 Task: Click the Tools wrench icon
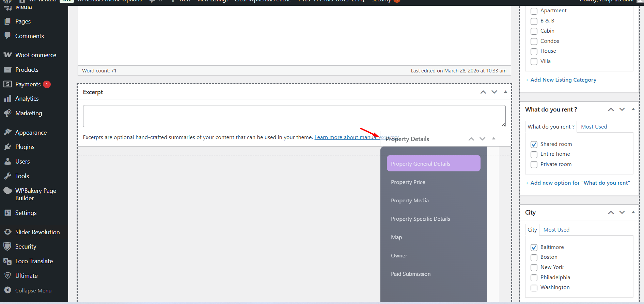(x=7, y=176)
